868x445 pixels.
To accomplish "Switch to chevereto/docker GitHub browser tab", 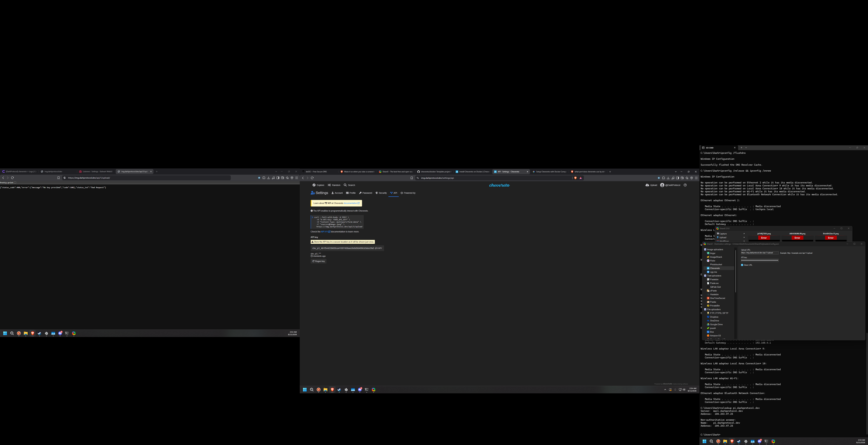I will pyautogui.click(x=434, y=172).
